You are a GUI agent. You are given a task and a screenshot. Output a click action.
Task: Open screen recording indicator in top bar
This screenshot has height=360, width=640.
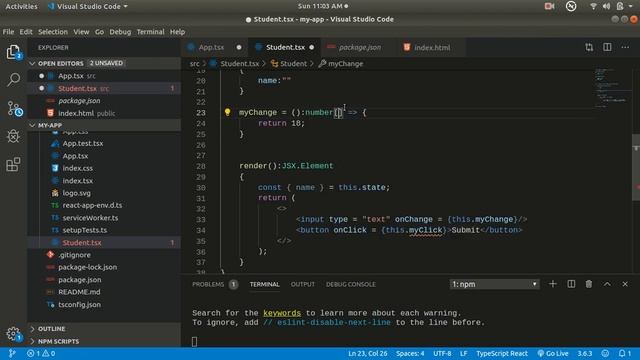549,6
